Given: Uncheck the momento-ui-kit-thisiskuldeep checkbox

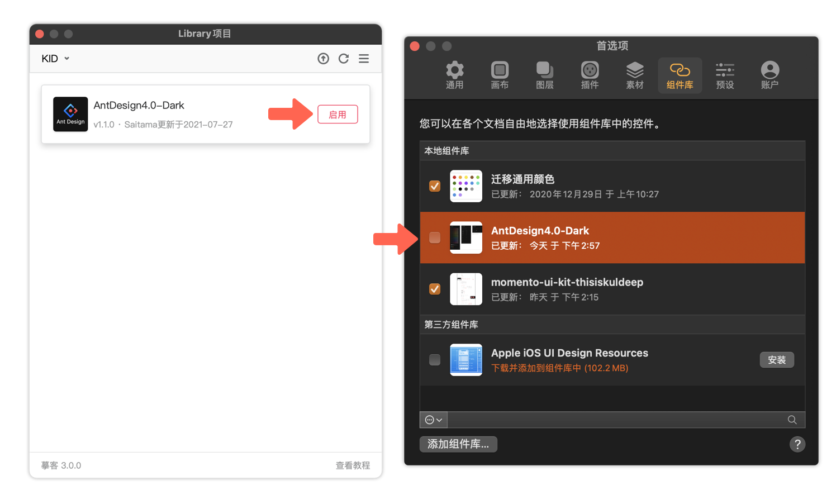Looking at the screenshot, I should pyautogui.click(x=435, y=289).
